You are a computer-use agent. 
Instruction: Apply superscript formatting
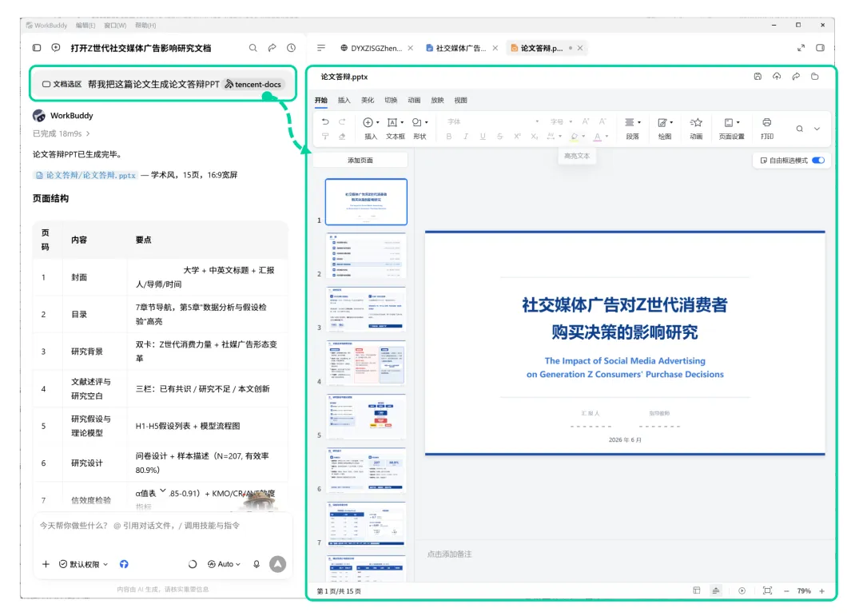click(x=517, y=137)
